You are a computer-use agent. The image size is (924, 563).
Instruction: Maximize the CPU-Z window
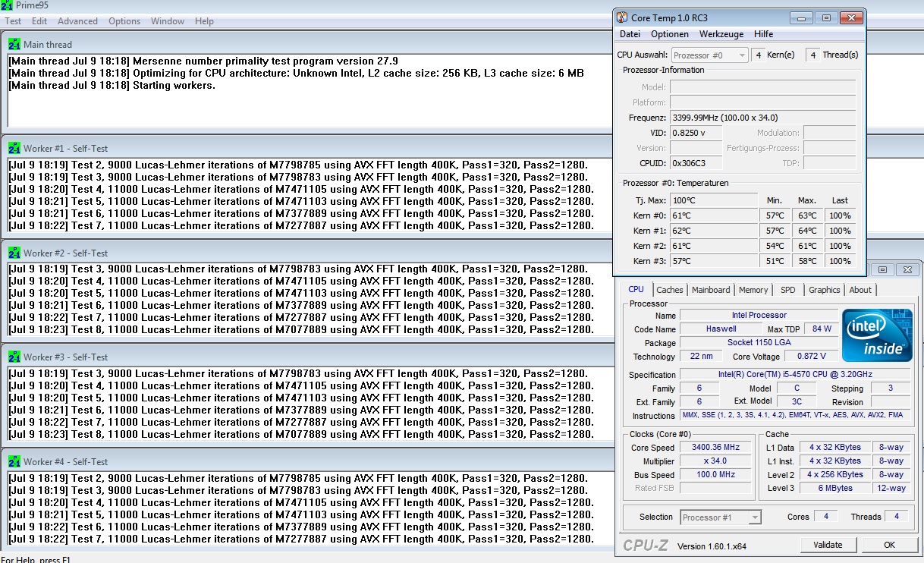[x=882, y=269]
